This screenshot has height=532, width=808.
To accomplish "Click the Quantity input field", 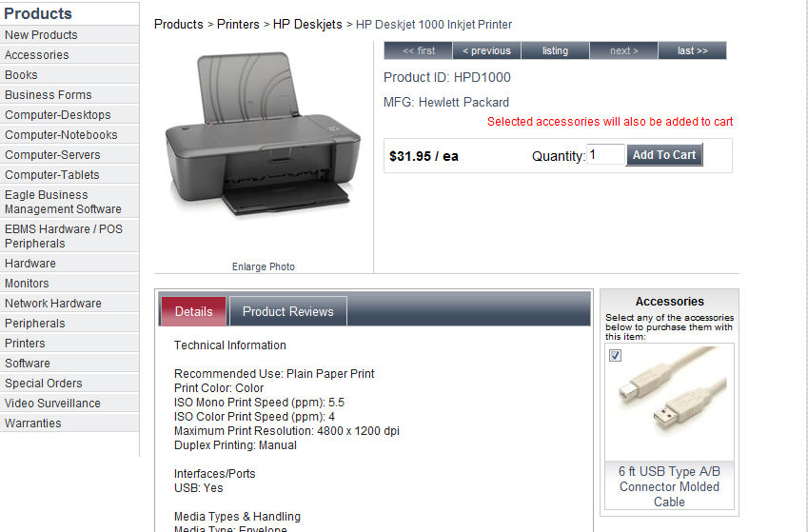I will [x=605, y=155].
